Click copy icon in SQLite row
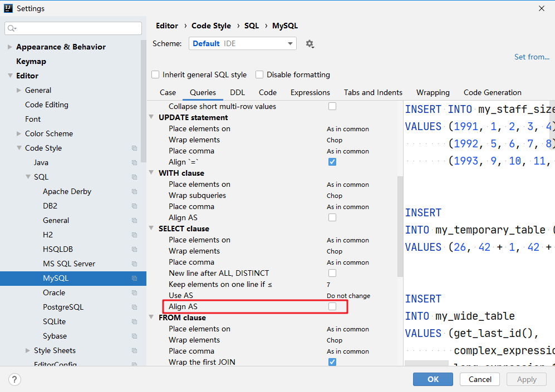Screen dimensions: 555x392 [x=135, y=322]
